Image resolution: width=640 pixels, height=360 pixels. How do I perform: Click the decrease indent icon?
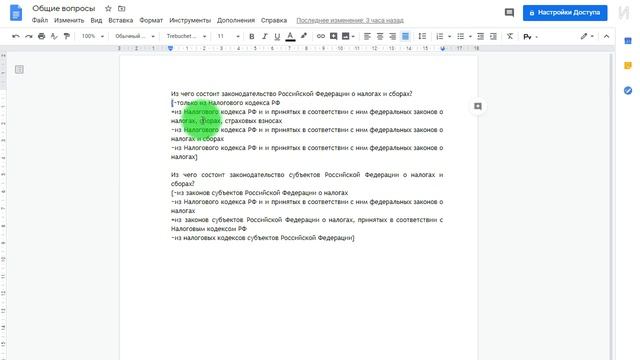point(480,36)
